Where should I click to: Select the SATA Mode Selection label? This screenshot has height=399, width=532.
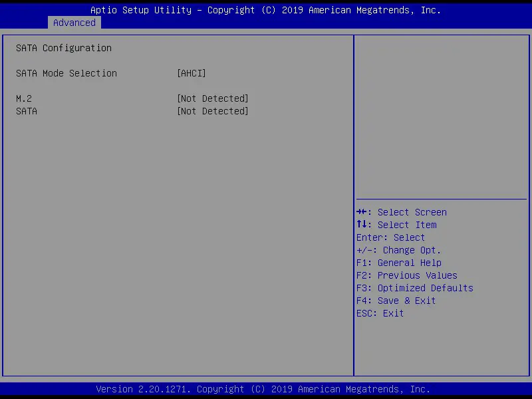point(66,73)
